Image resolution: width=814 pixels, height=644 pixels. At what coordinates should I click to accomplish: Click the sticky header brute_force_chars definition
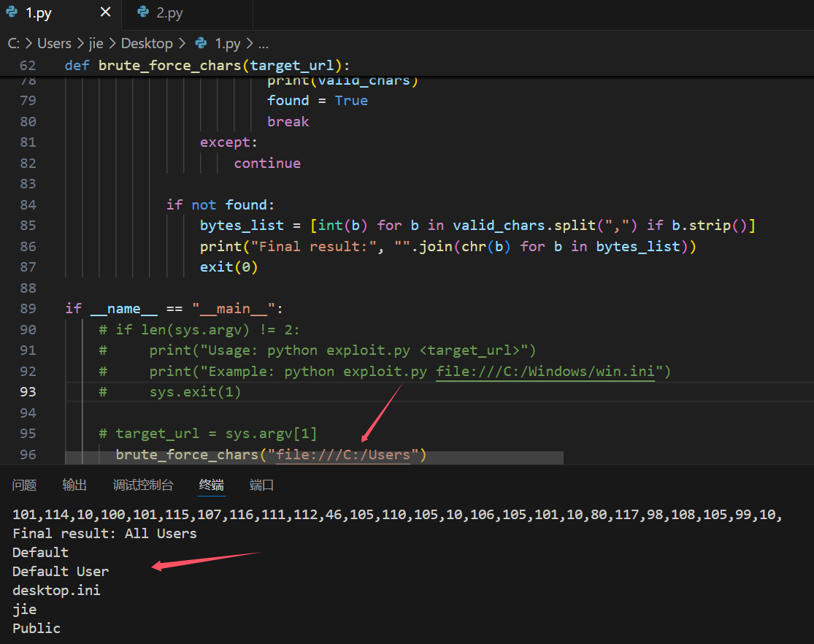(x=207, y=66)
